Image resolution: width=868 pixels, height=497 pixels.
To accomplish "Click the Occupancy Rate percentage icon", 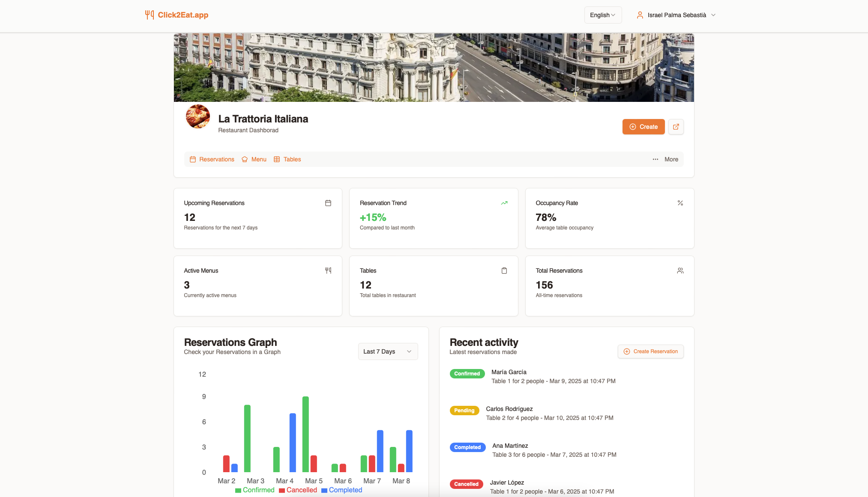I will (x=680, y=202).
